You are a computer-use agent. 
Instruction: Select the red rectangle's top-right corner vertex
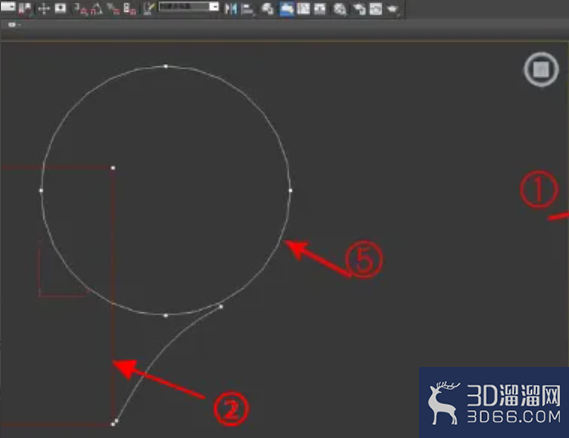pos(113,168)
